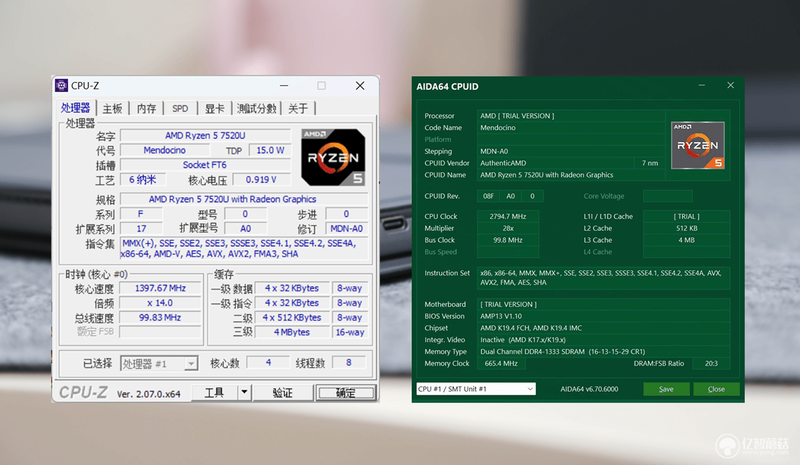800x465 pixels.
Task: Click the 确定 button
Action: (345, 393)
